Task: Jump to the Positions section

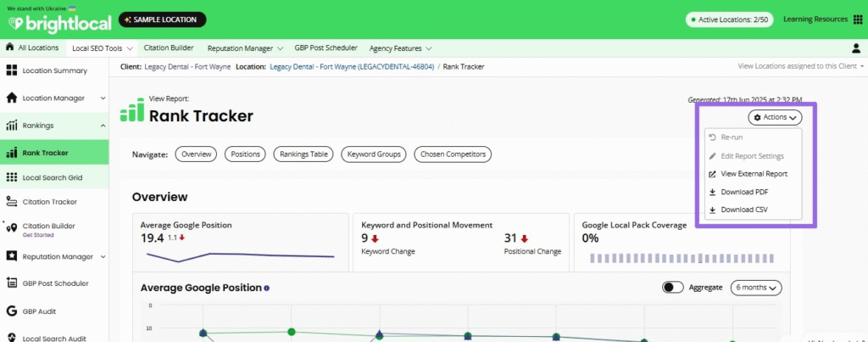Action: [245, 154]
